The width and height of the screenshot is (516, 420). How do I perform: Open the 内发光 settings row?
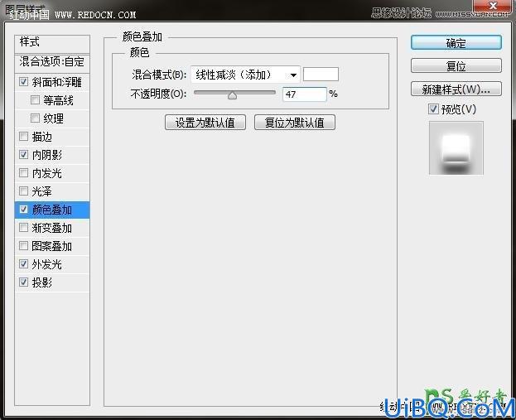[x=52, y=173]
